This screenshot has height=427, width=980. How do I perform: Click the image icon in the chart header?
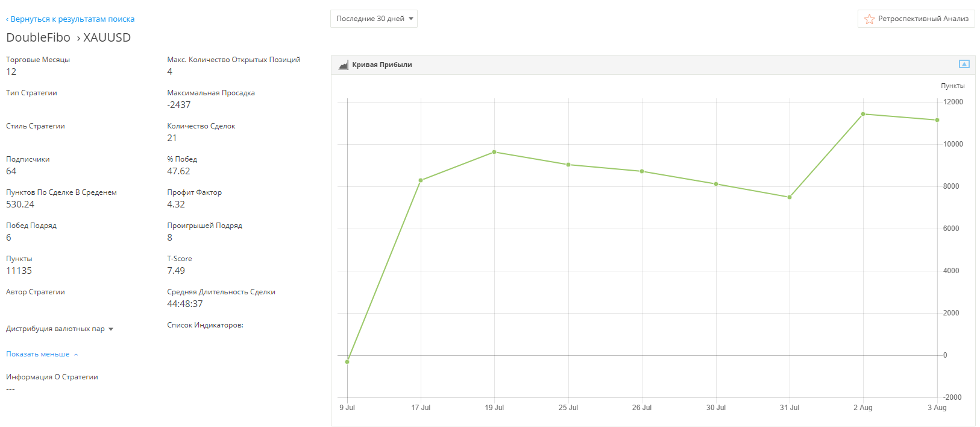[964, 64]
